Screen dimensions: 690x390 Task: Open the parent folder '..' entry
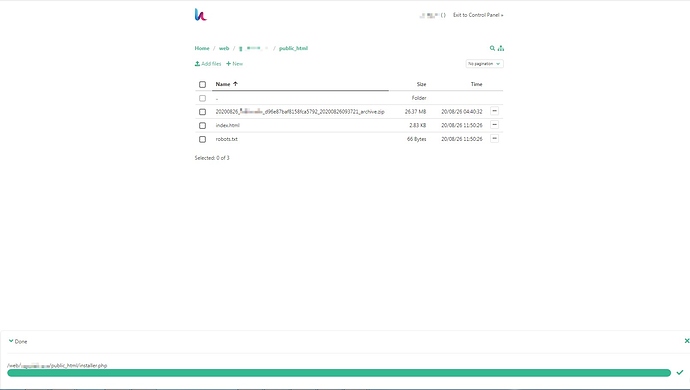[217, 99]
